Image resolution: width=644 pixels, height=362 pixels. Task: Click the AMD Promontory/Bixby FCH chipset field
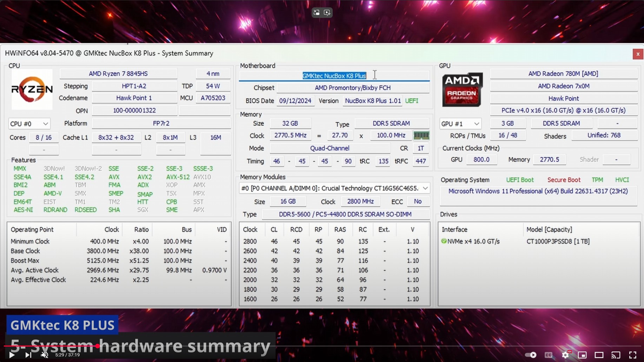pyautogui.click(x=353, y=88)
